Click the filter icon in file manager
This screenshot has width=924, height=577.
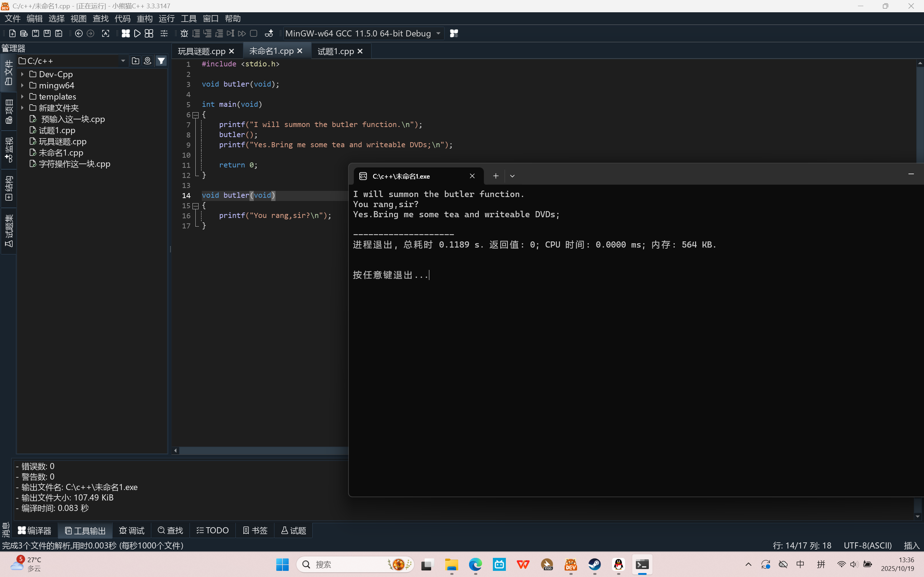pos(161,61)
